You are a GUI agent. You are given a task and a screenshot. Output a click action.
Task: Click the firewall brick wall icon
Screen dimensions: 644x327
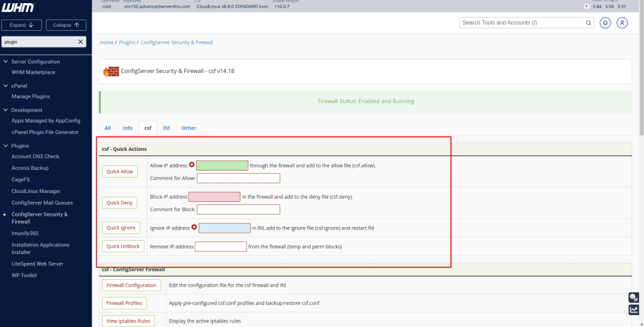[x=111, y=72]
